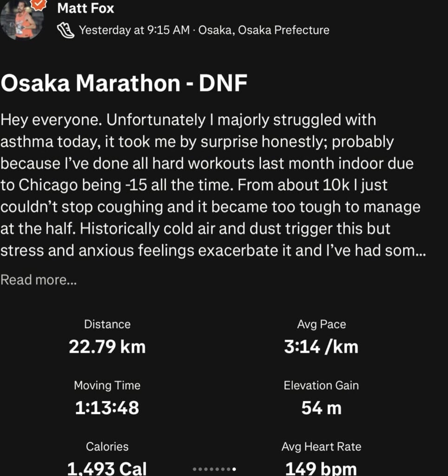The height and width of the screenshot is (476, 448).
Task: Click the Moving Time statistic
Action: (107, 397)
